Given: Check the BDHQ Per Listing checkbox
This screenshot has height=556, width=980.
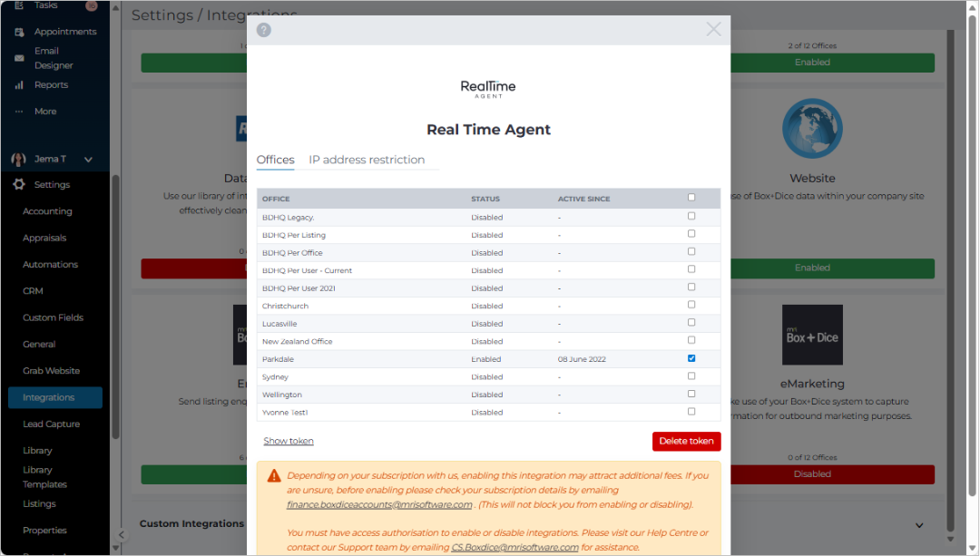Looking at the screenshot, I should (x=691, y=234).
